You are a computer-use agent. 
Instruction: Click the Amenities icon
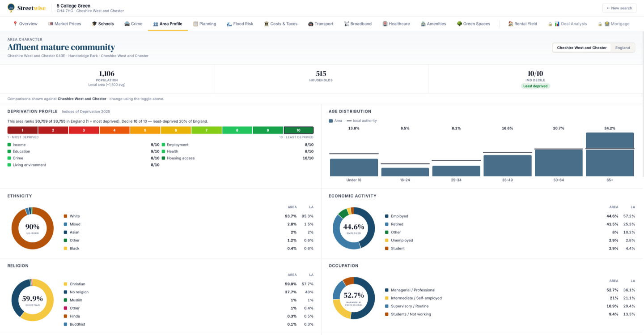tap(423, 24)
